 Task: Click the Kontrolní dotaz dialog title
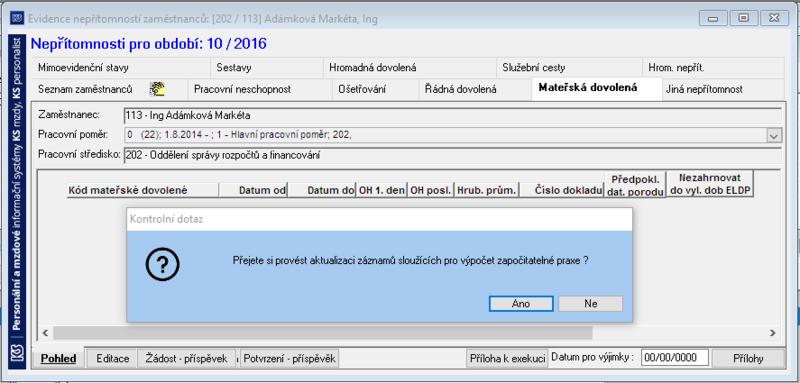[x=166, y=219]
